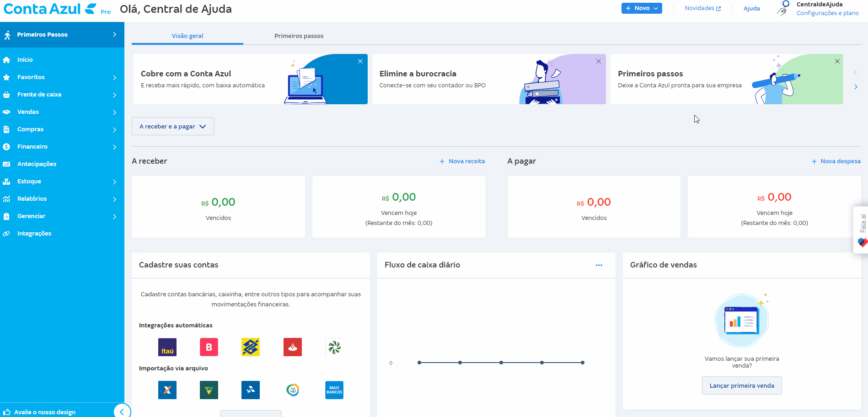Select the Visão geral tab
This screenshot has height=417, width=868.
click(187, 35)
